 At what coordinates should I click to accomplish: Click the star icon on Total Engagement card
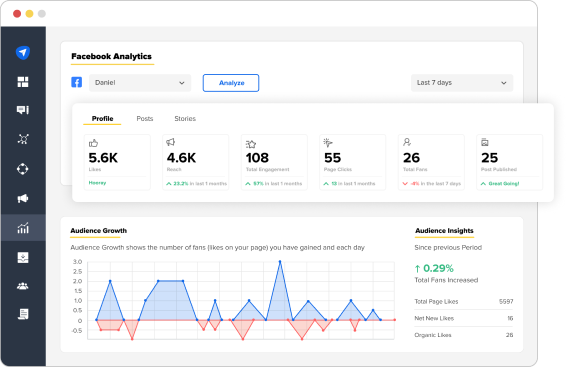point(251,144)
